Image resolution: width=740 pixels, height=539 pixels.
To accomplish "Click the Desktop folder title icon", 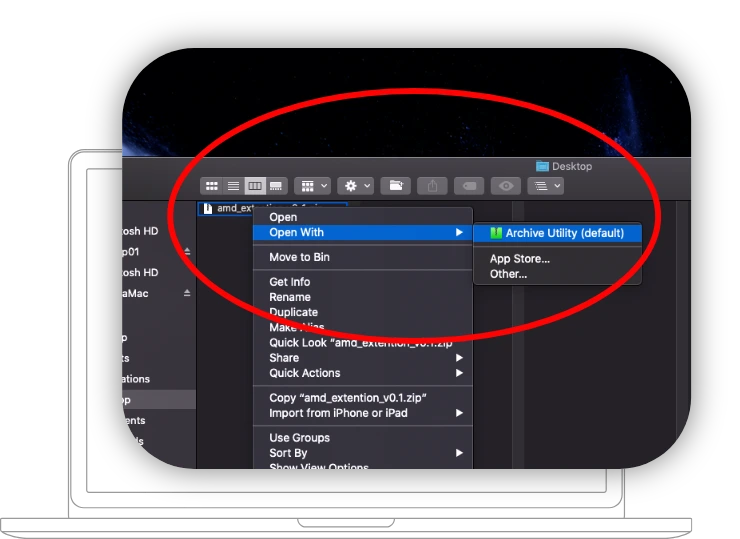I will (542, 166).
